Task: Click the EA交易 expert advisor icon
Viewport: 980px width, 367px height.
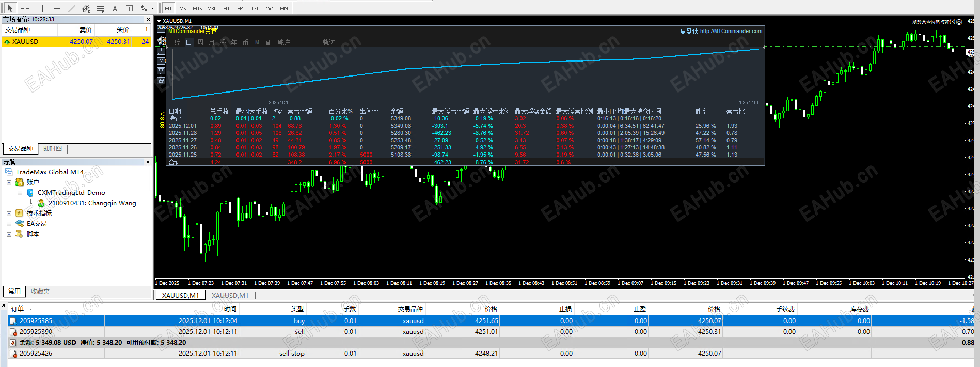Action: [x=20, y=223]
